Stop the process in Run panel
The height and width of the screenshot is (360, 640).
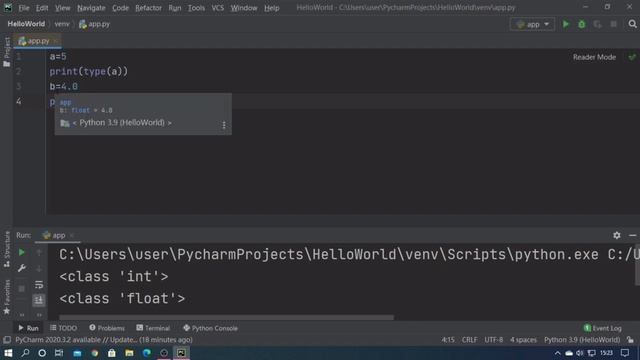(22, 289)
